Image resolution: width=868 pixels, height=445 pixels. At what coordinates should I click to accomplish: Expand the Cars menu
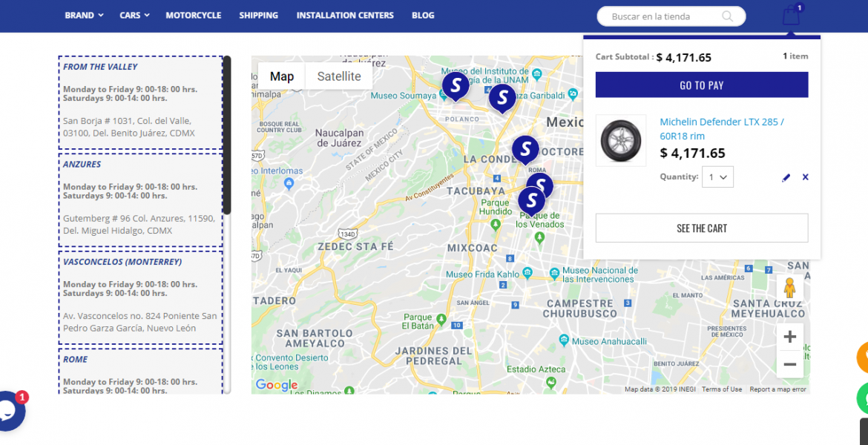[134, 16]
